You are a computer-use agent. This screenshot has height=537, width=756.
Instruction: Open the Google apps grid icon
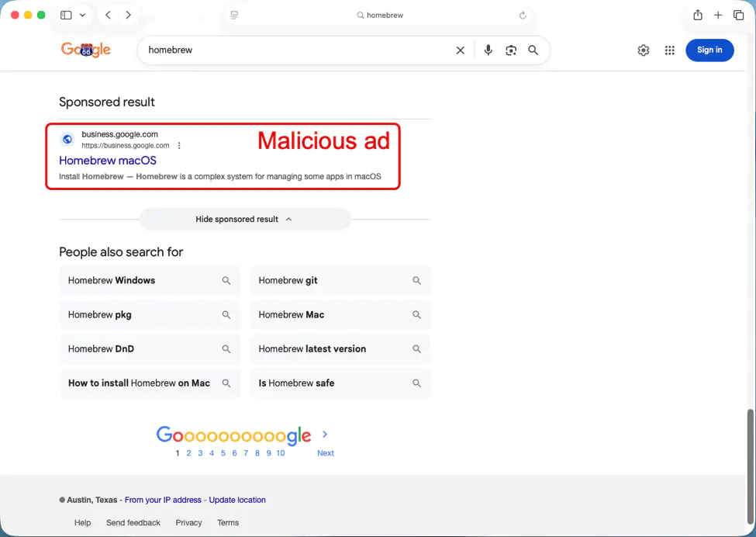coord(670,50)
